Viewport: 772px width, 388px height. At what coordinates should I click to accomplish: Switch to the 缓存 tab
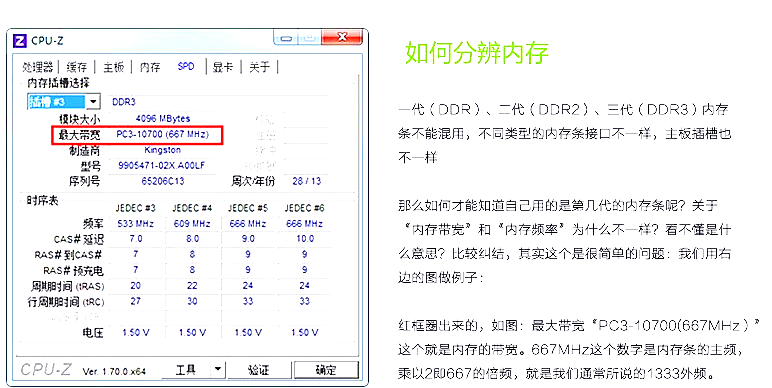coord(77,67)
